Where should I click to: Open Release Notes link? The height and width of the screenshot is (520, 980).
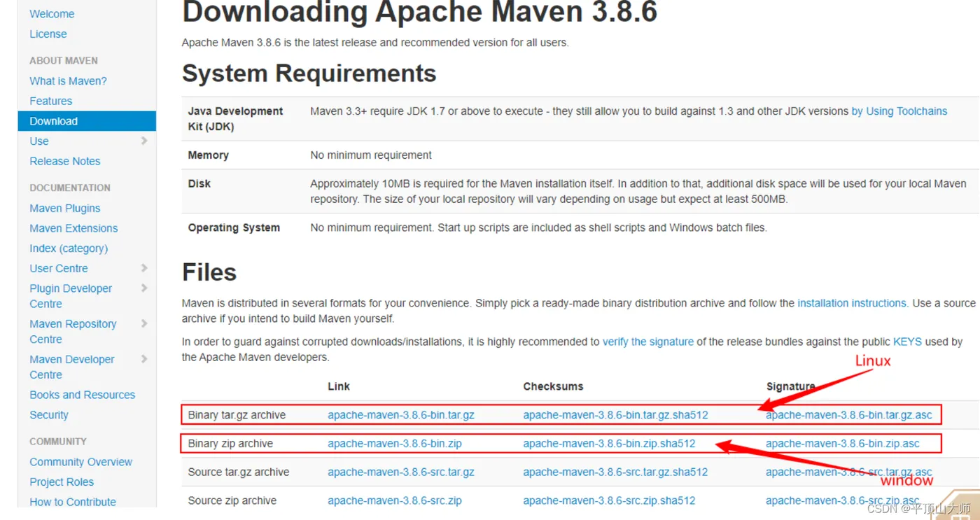(65, 161)
